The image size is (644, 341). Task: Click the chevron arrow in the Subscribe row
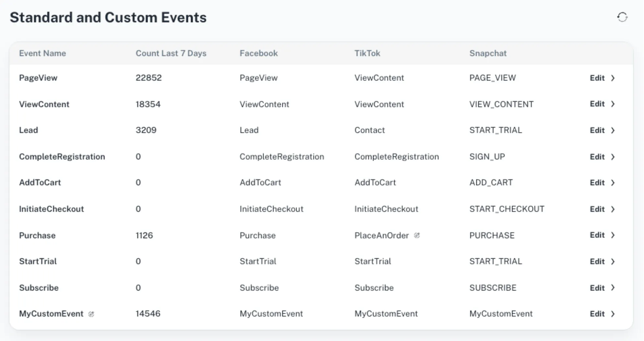coord(613,288)
